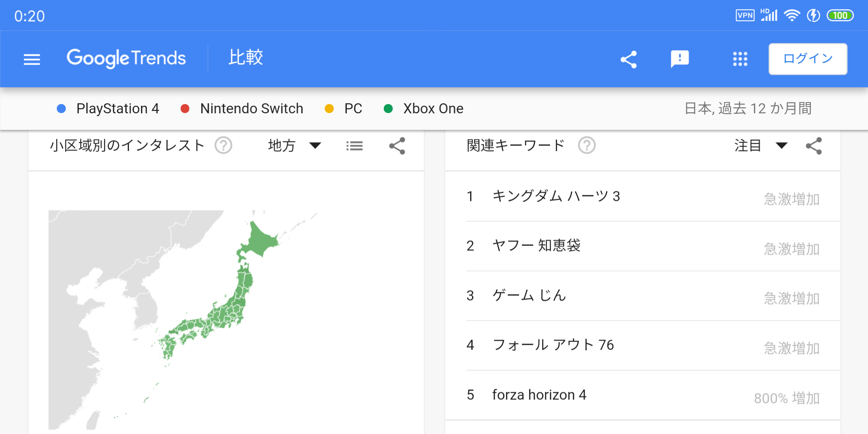Switch region panel to list view

pyautogui.click(x=354, y=146)
